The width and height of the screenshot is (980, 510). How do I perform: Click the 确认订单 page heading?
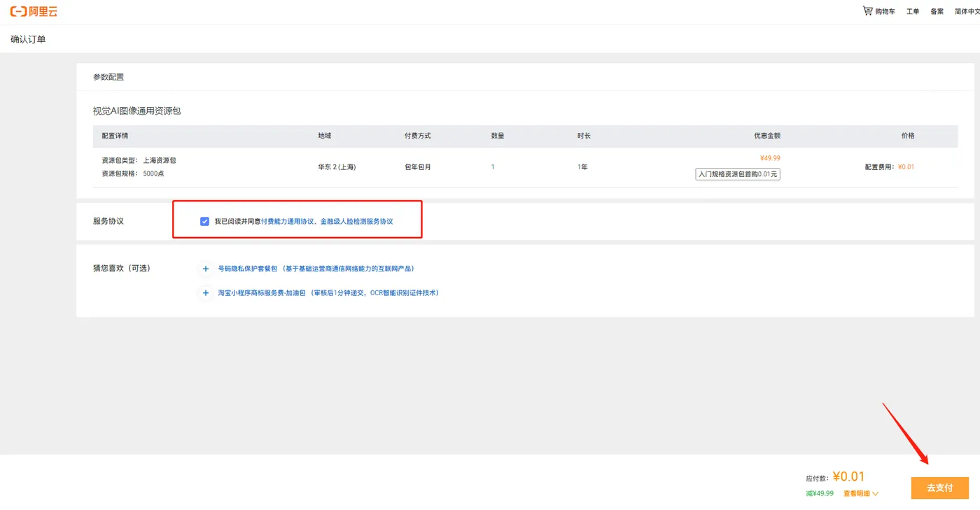point(28,39)
